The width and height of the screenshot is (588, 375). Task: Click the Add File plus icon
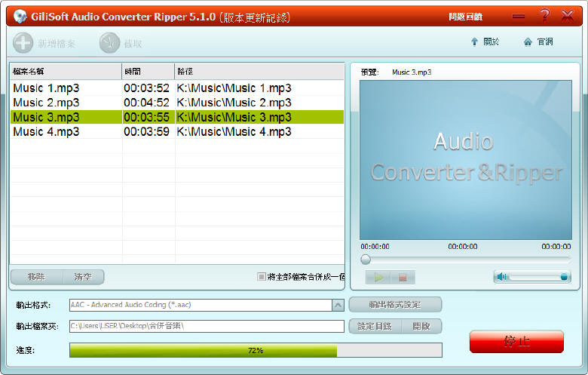click(23, 43)
